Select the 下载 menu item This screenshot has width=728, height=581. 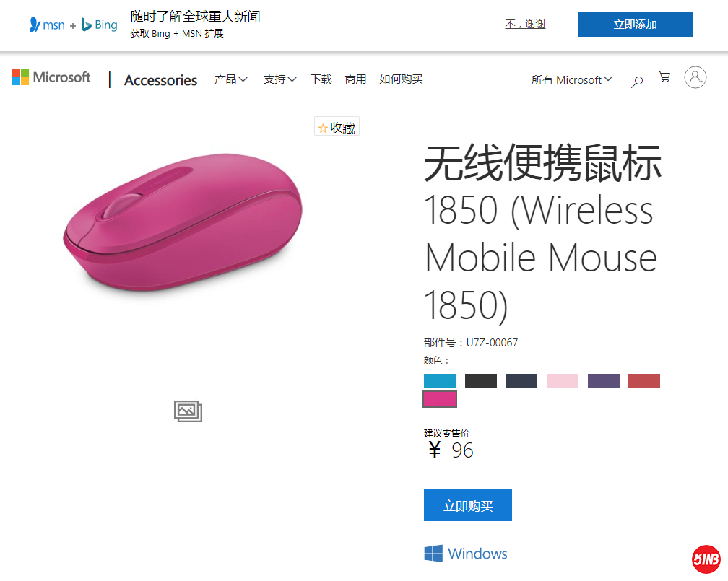point(321,79)
